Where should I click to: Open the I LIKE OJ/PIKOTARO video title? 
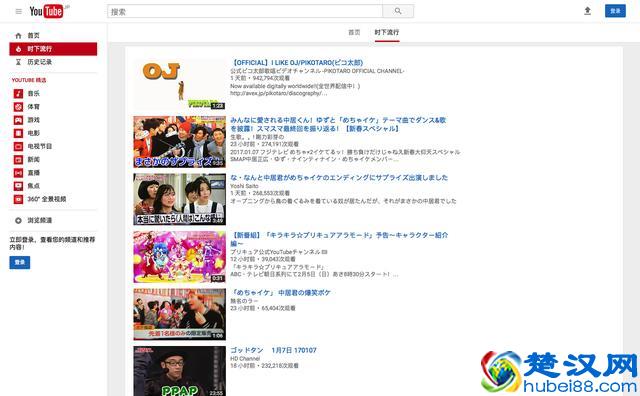click(x=297, y=62)
